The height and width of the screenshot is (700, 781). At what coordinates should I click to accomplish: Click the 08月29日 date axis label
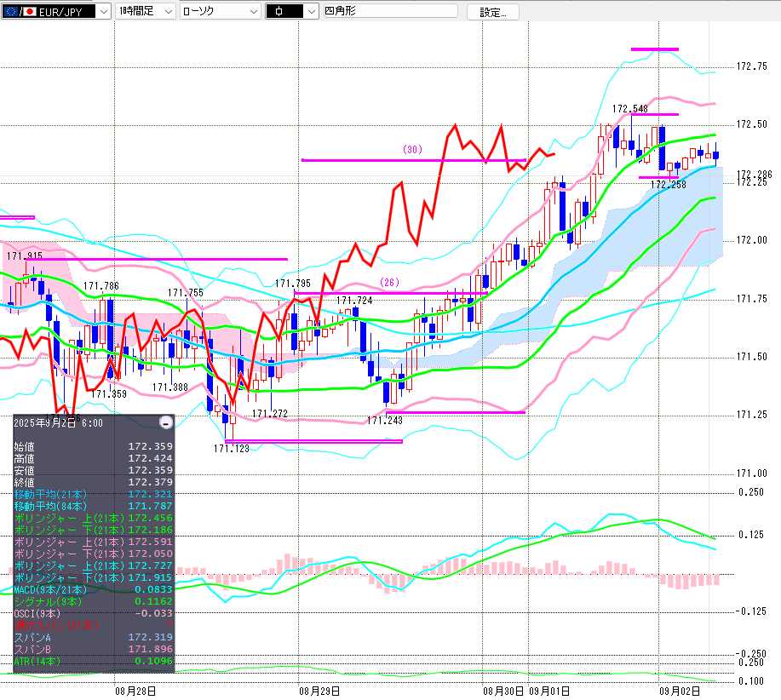click(x=319, y=691)
